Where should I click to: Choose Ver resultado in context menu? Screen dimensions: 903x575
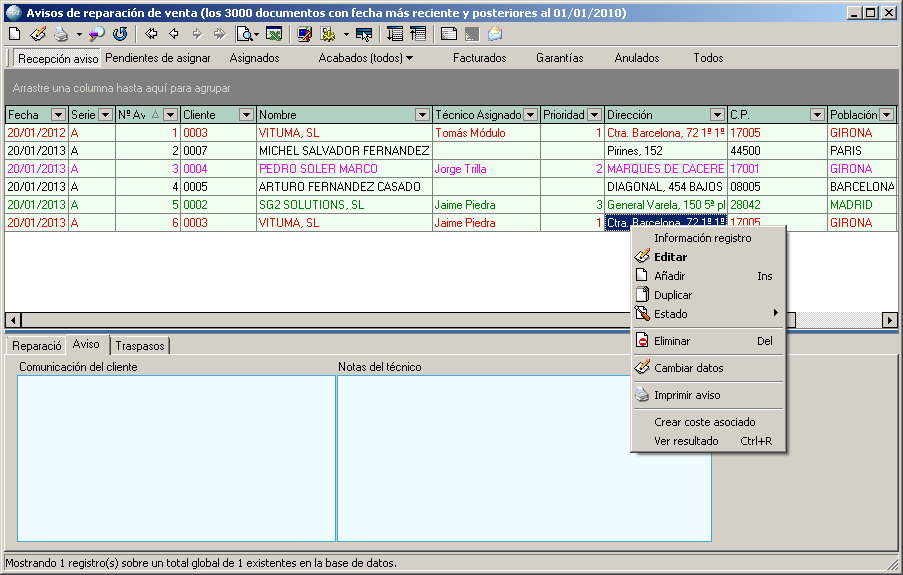708,441
